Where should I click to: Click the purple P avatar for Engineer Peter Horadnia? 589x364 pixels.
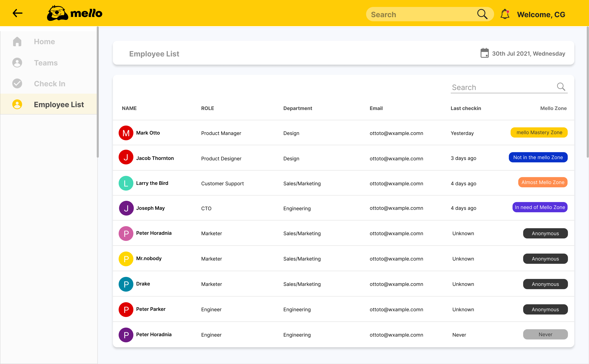coord(126,335)
